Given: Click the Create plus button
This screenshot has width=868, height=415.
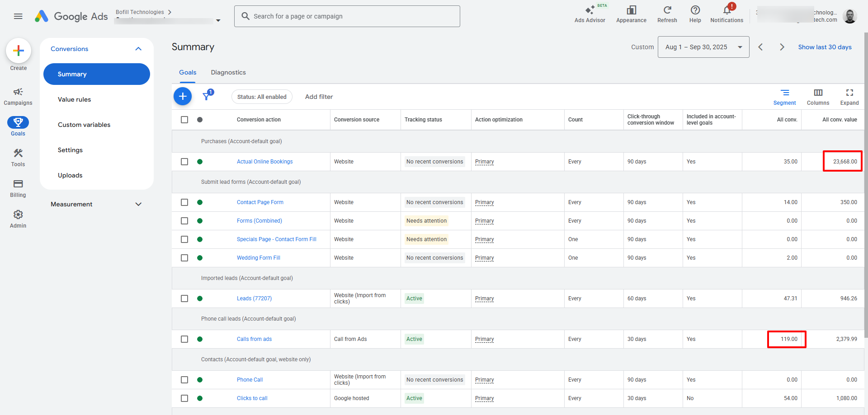Looking at the screenshot, I should click(18, 51).
